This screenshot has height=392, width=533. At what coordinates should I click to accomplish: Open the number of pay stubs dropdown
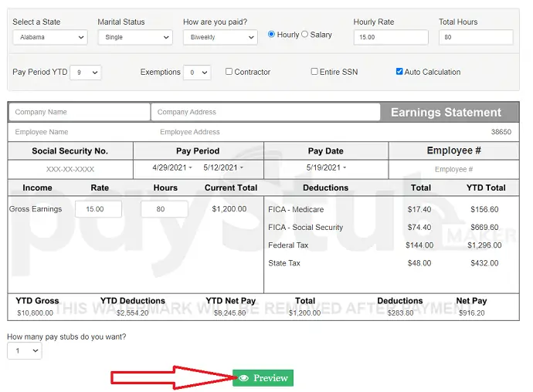pyautogui.click(x=24, y=351)
